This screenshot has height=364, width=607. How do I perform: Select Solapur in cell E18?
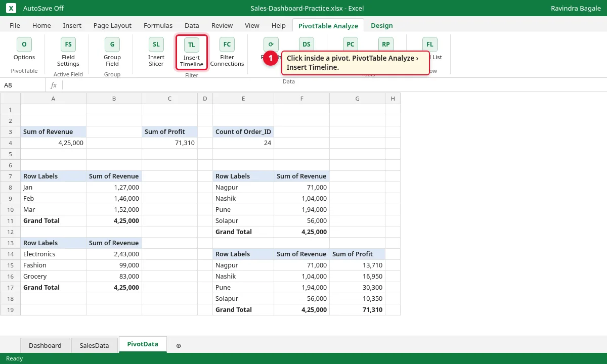[x=243, y=298]
